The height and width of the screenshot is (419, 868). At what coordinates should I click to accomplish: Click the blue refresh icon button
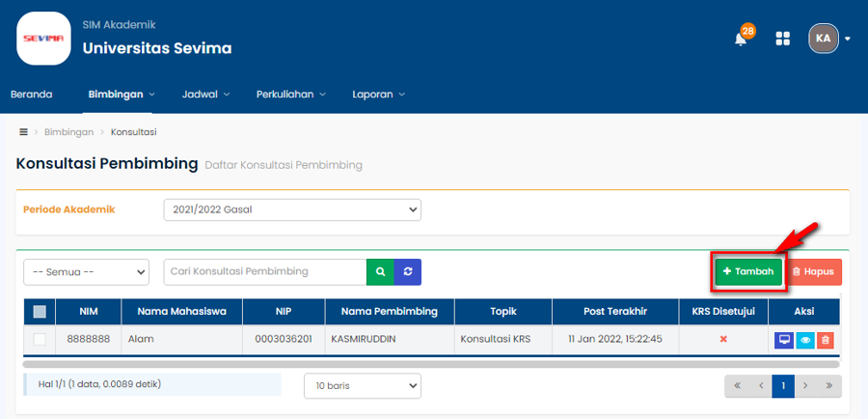tap(408, 272)
